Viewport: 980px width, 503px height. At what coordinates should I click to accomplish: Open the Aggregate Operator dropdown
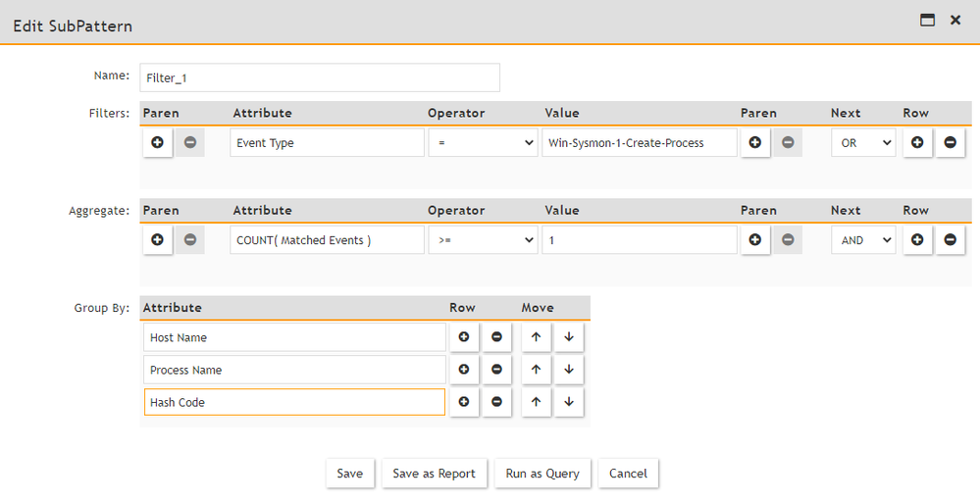click(x=483, y=240)
